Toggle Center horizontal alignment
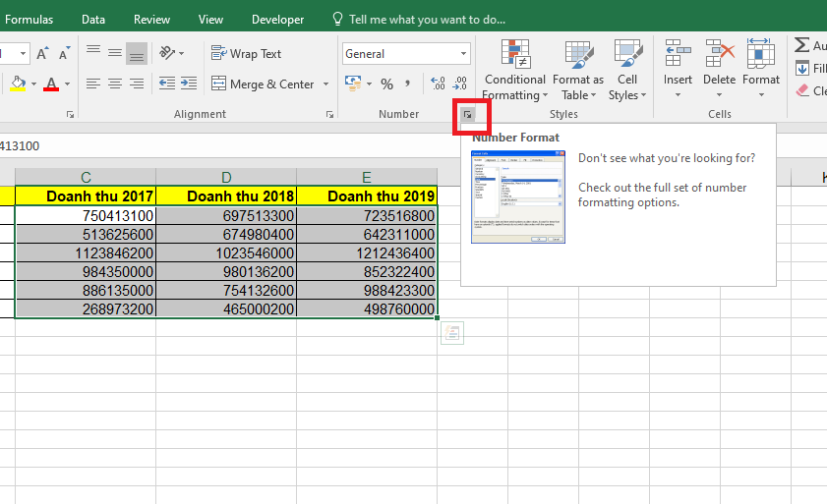This screenshot has height=504, width=827. click(x=115, y=84)
